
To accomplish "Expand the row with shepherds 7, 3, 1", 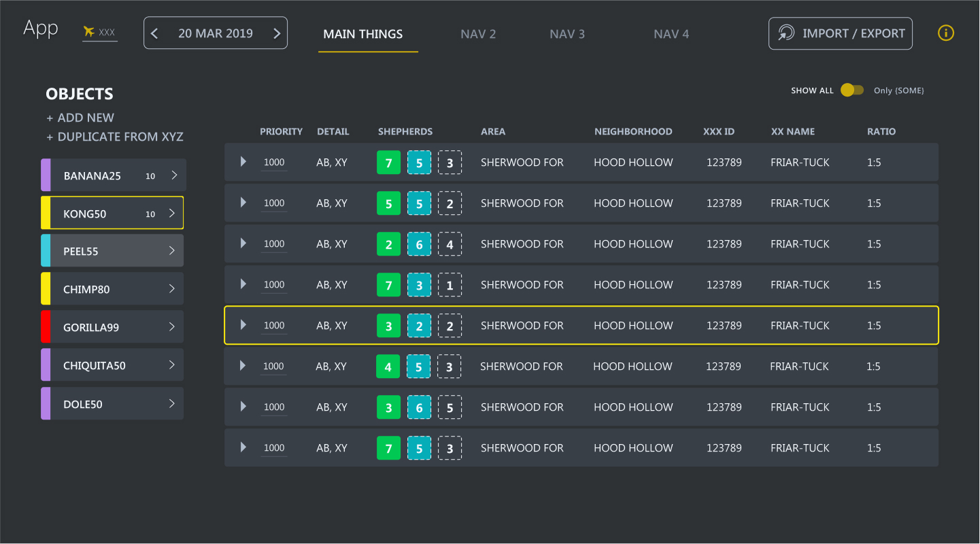I will 243,284.
